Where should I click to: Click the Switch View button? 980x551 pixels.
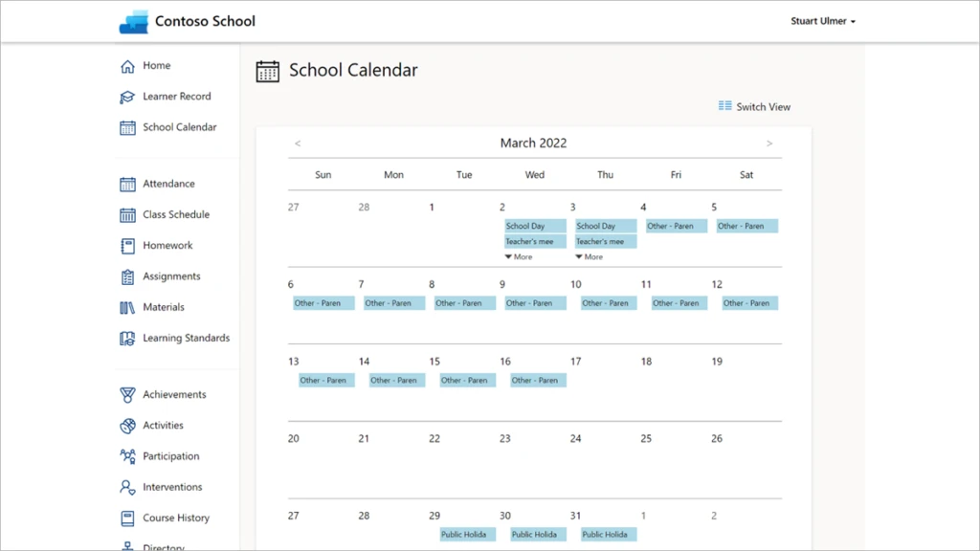tap(754, 106)
